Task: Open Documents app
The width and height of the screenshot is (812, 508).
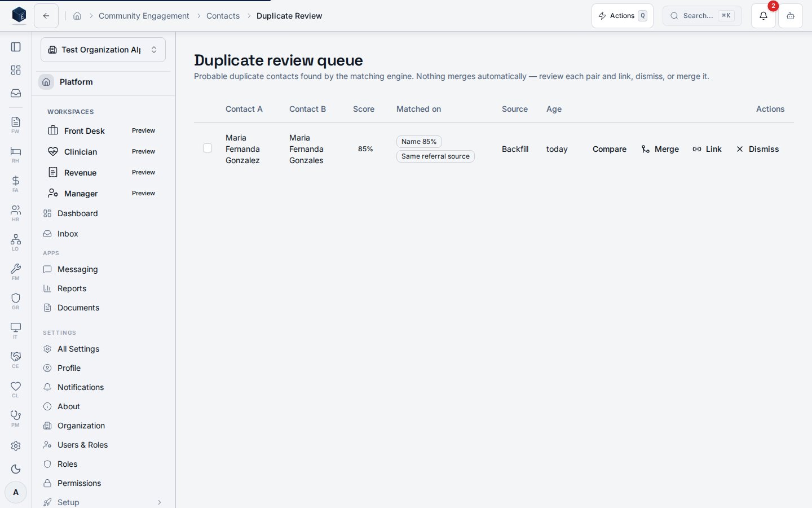Action: click(103, 308)
